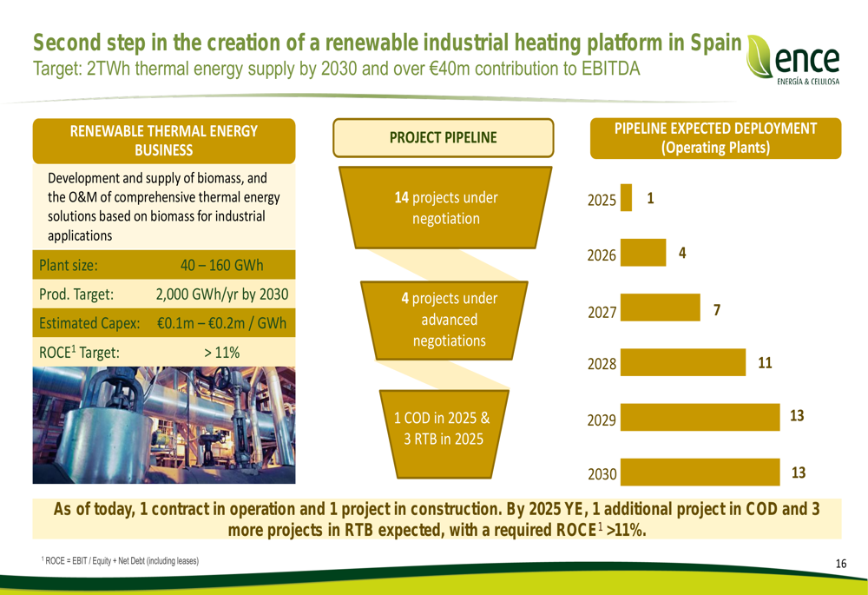Select the 'As of today, 1 contract in operation' summary
868x595 pixels.
pos(437,519)
